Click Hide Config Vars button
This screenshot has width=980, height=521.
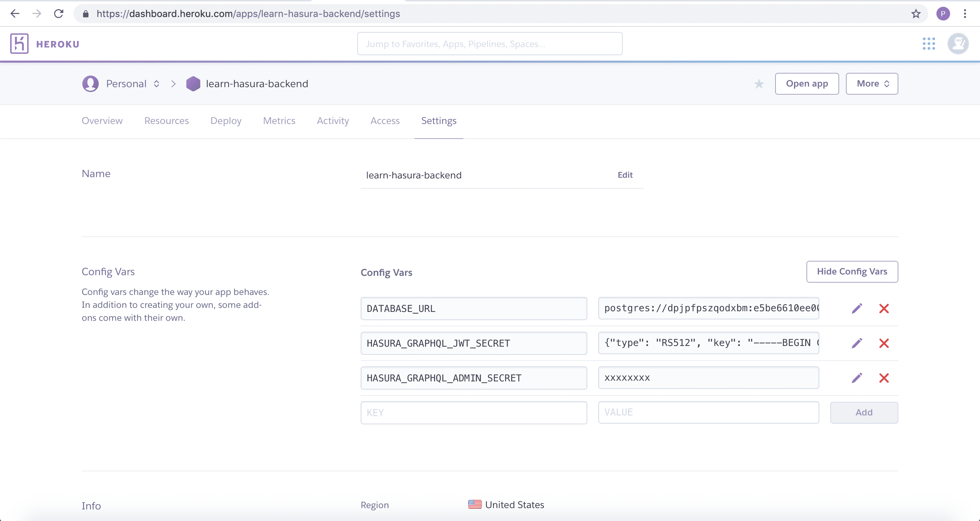pos(852,271)
